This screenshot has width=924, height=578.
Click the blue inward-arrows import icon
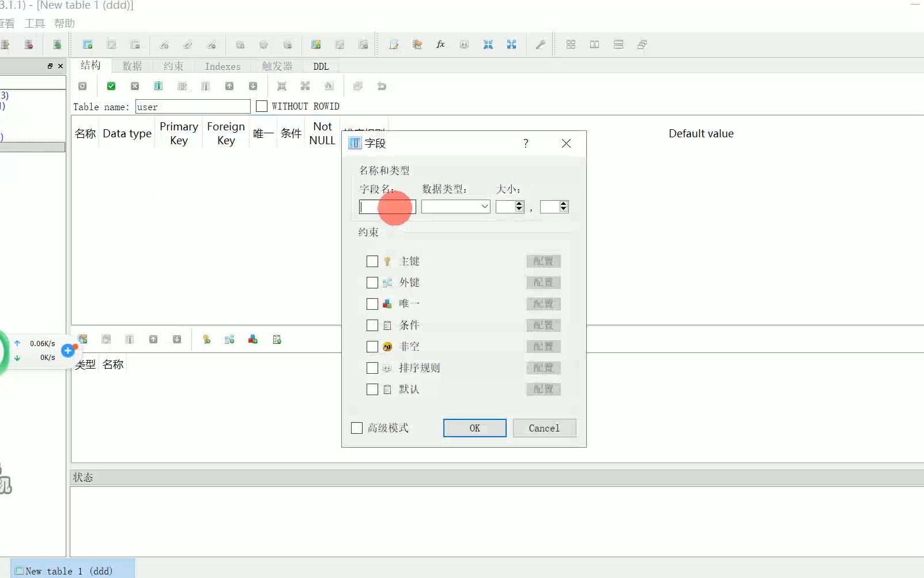(488, 44)
